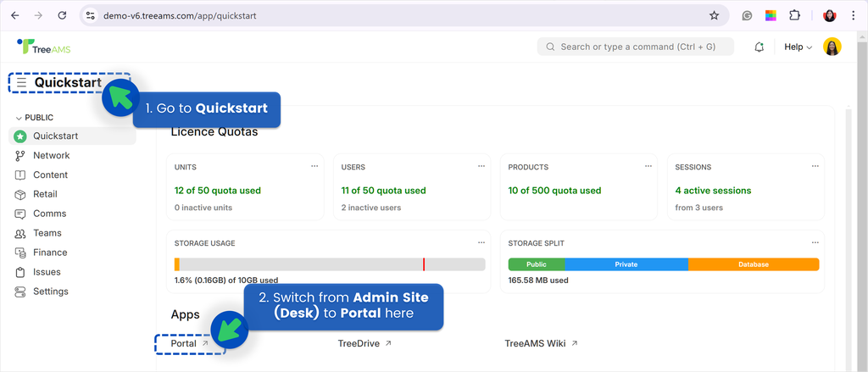Click the storage usage progress bar
Screen dimensions: 868x372
[x=330, y=264]
